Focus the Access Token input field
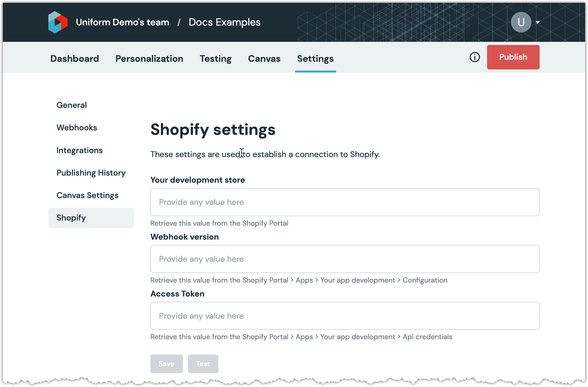Image resolution: width=588 pixels, height=387 pixels. coord(345,316)
